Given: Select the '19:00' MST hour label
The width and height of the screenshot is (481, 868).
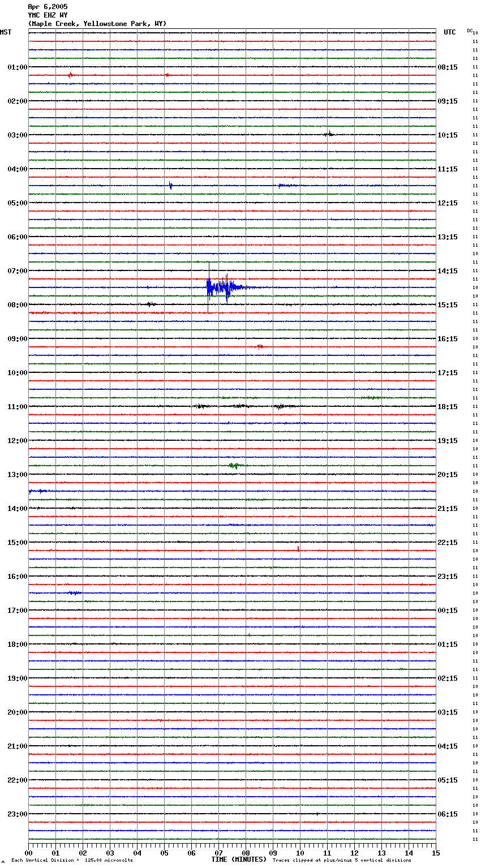Looking at the screenshot, I should pos(18,678).
